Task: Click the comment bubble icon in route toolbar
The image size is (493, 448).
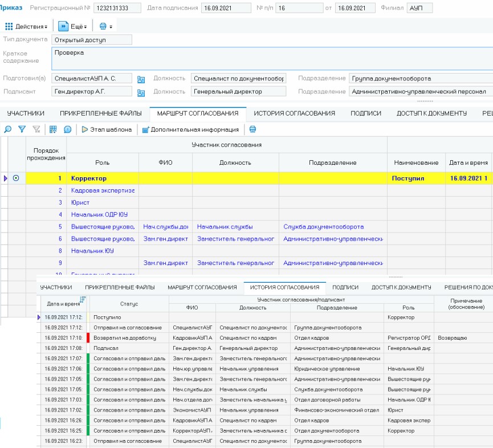Action: (x=67, y=129)
